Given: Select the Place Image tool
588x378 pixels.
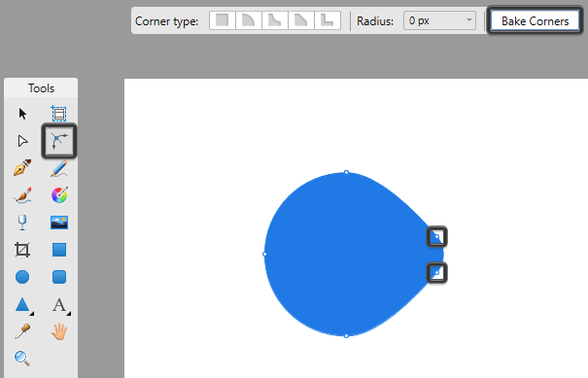Looking at the screenshot, I should pyautogui.click(x=59, y=223).
